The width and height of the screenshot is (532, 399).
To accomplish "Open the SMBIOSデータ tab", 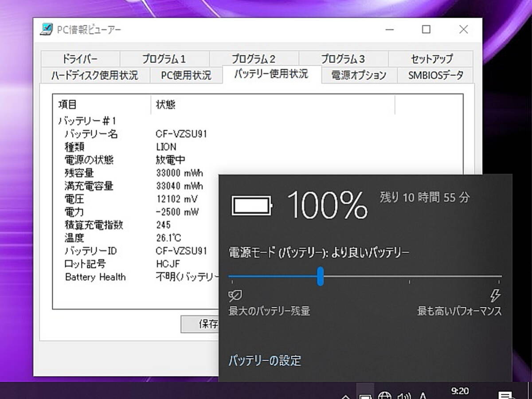I will (435, 75).
